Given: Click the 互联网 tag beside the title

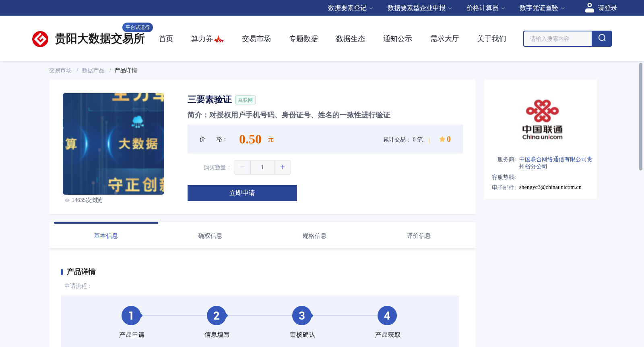Looking at the screenshot, I should [x=246, y=100].
